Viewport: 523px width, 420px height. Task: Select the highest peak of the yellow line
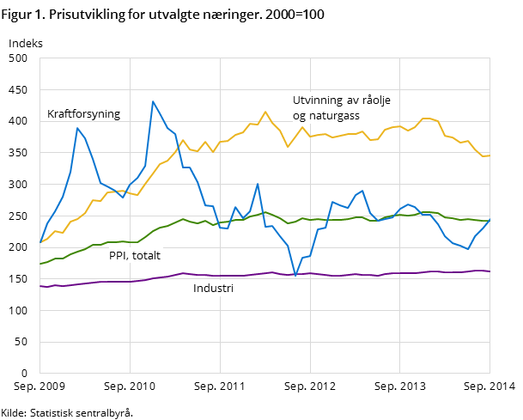point(265,112)
